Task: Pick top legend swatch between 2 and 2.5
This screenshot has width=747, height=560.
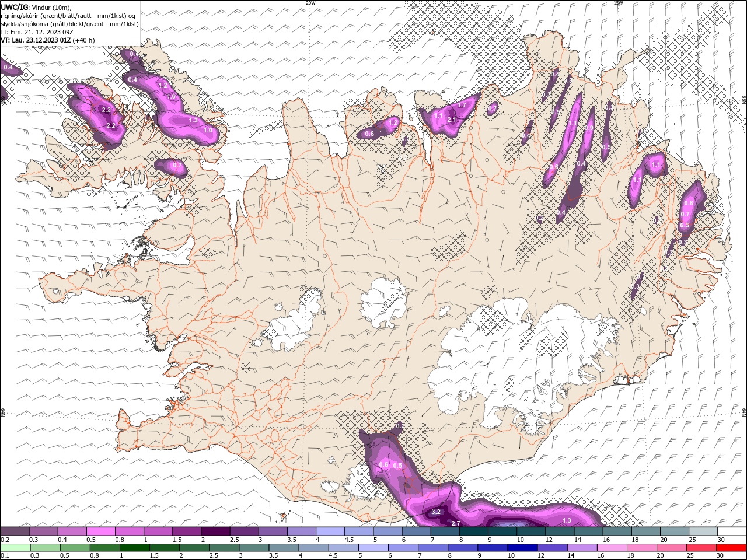Action: tap(215, 531)
